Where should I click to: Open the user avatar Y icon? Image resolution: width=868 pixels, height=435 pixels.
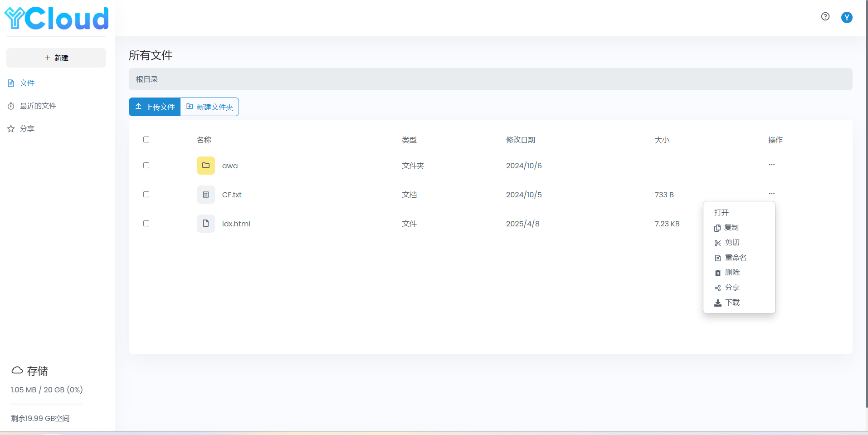click(846, 17)
